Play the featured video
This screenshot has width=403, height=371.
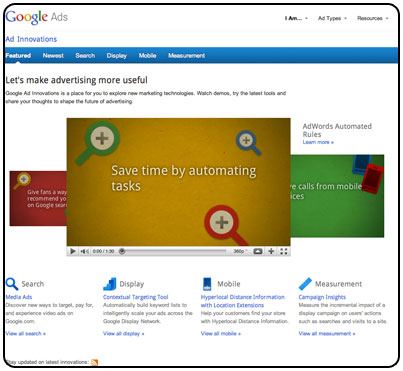pos(73,251)
